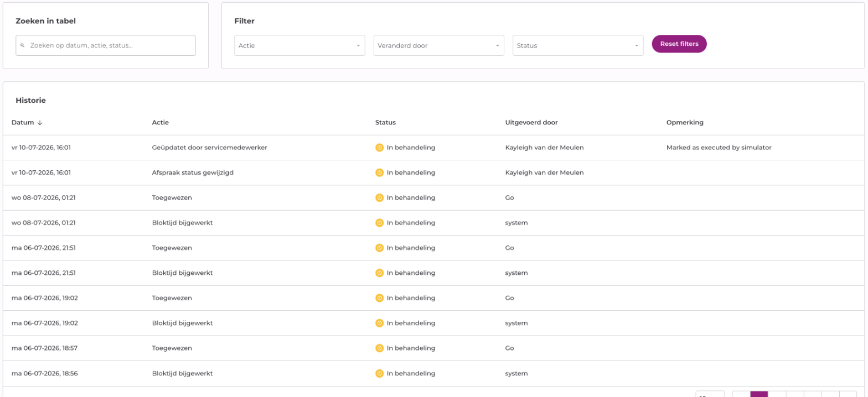The height and width of the screenshot is (397, 868).
Task: Click the Uitgevoerd door column header
Action: coord(531,123)
